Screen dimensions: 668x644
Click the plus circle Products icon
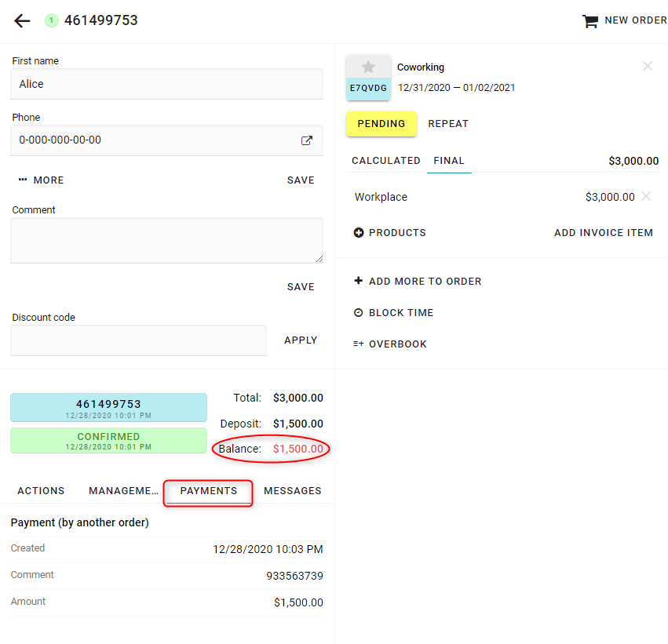click(x=359, y=232)
